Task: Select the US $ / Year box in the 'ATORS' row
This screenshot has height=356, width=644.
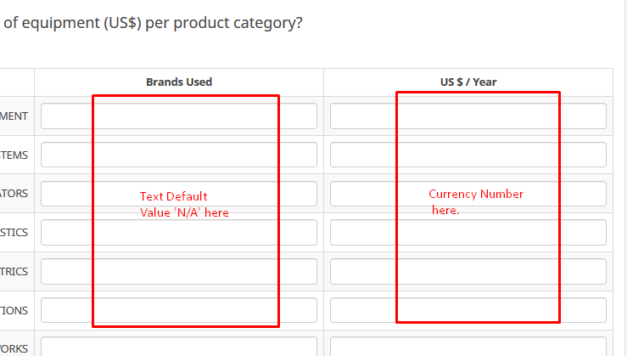Action: point(468,194)
